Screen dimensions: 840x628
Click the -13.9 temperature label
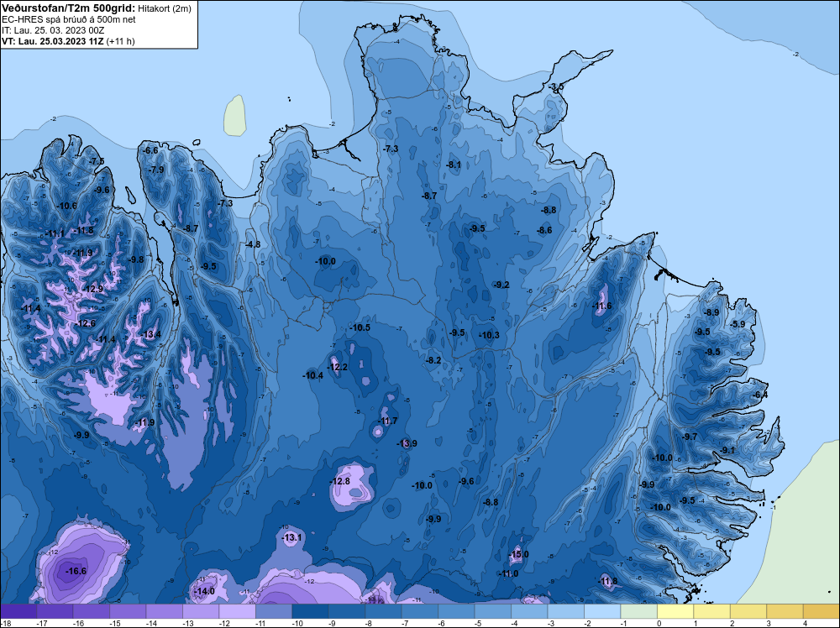407,443
